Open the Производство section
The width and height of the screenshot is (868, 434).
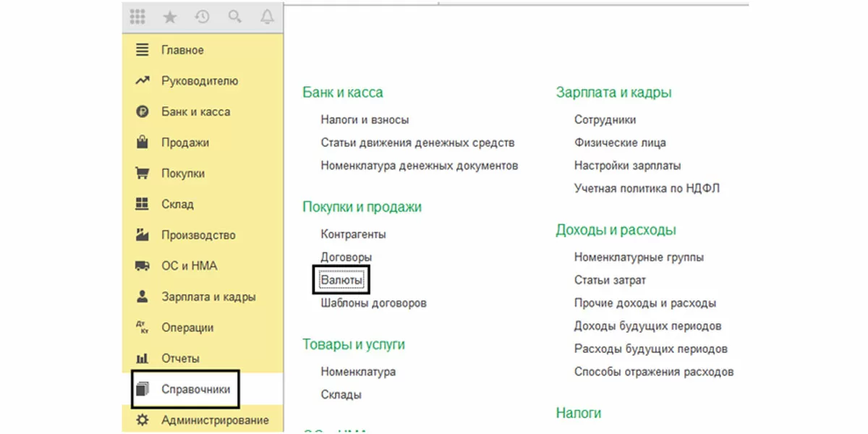coord(198,235)
